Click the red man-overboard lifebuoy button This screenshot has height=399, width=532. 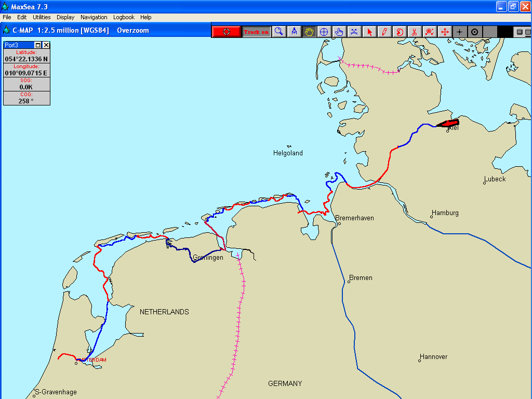coord(227,32)
